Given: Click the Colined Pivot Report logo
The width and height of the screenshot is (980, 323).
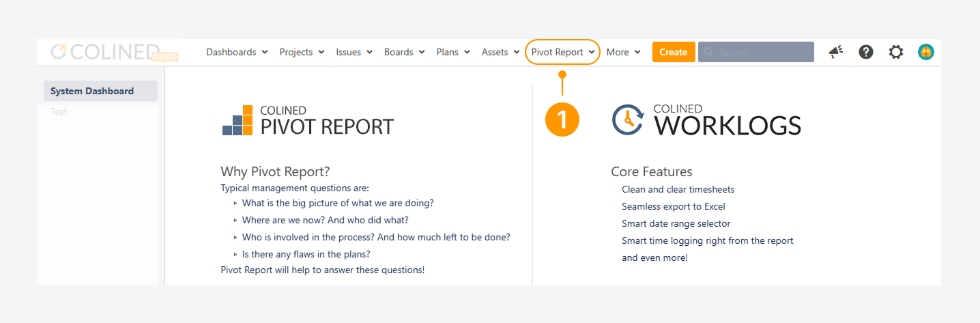Looking at the screenshot, I should click(x=308, y=121).
